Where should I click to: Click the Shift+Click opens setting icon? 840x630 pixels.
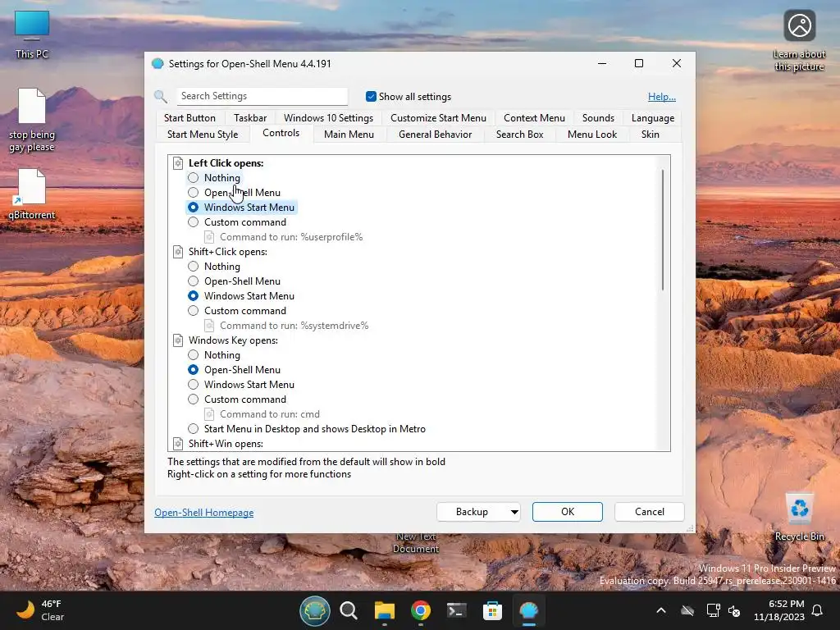click(178, 252)
